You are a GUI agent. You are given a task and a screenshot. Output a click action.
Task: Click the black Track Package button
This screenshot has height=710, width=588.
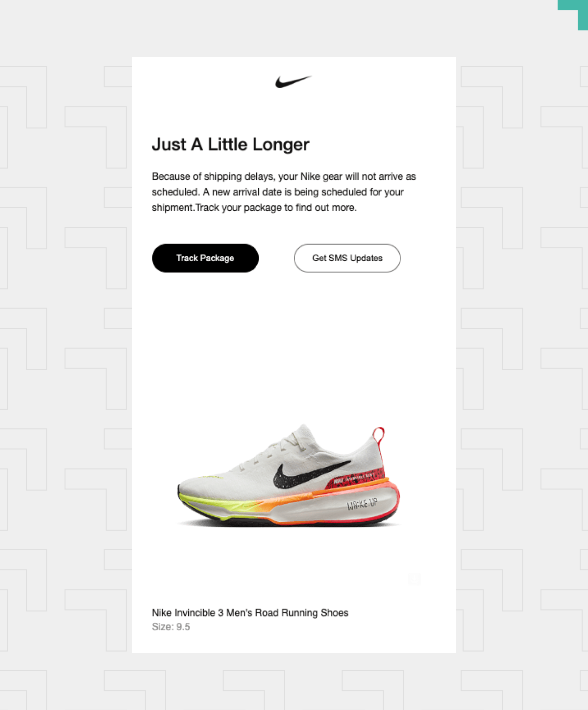(x=205, y=258)
